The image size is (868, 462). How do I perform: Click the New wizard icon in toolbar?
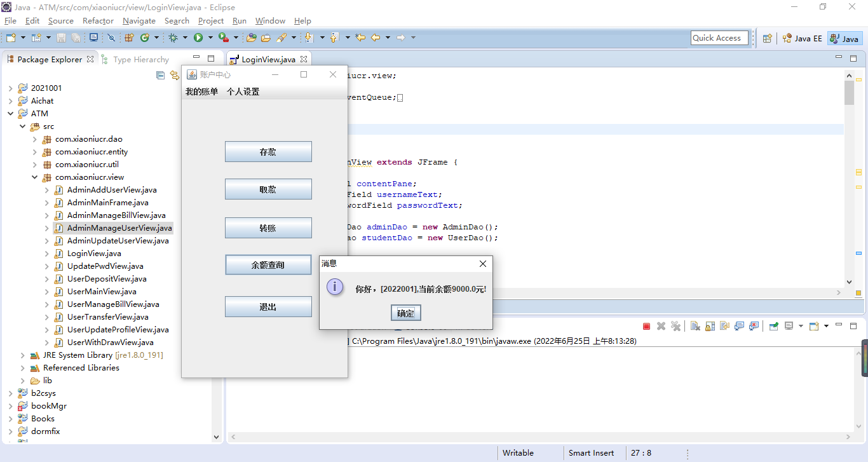(11, 38)
